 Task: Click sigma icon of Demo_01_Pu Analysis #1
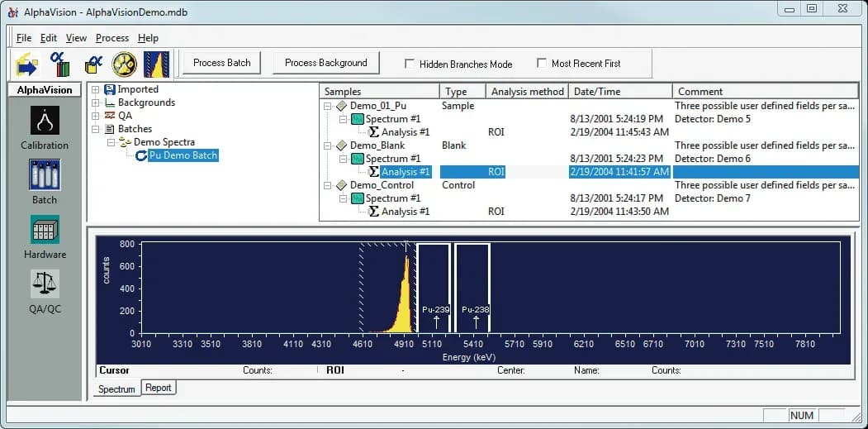[x=373, y=132]
